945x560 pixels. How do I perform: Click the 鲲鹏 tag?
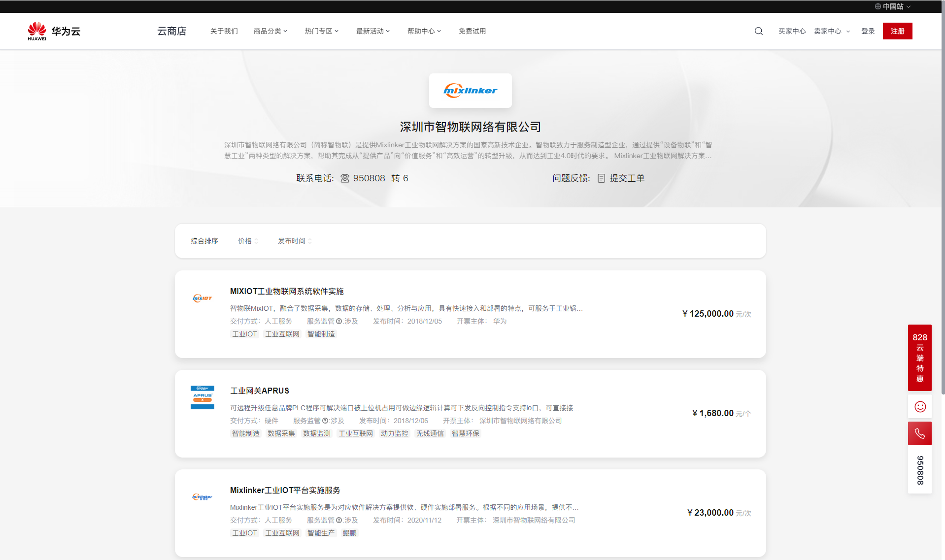350,533
